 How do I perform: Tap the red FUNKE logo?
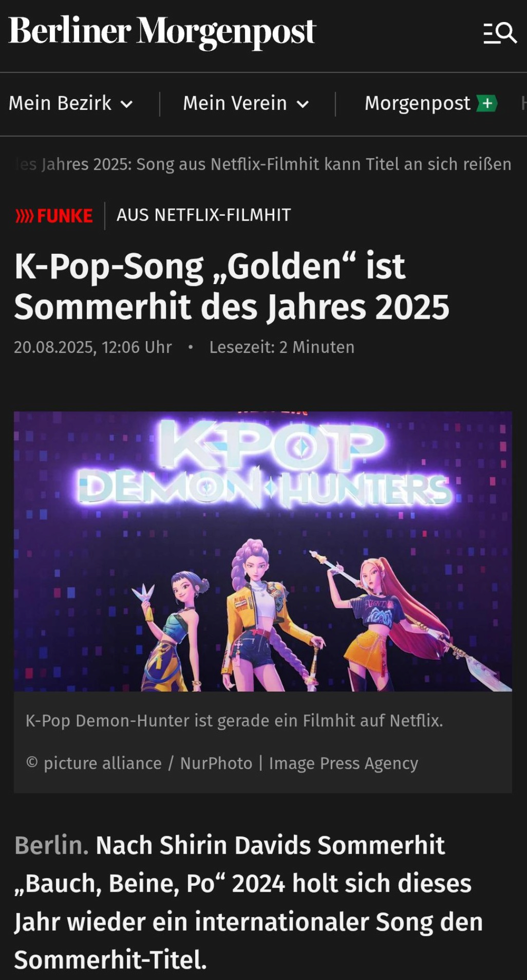click(54, 216)
